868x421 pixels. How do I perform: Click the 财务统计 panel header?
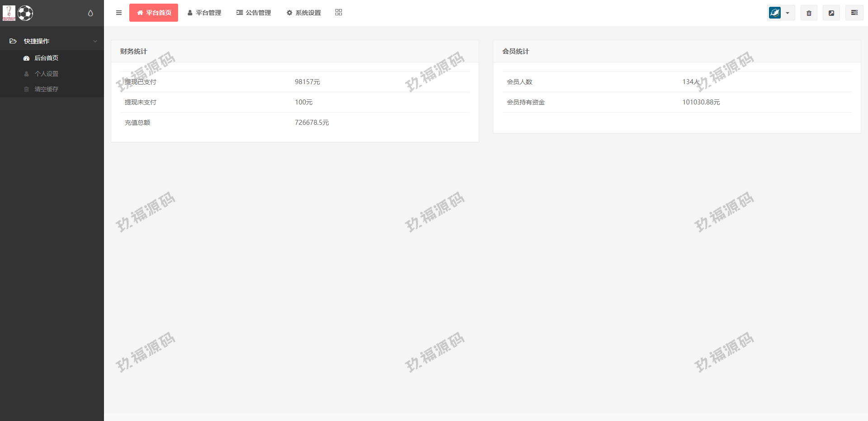point(133,52)
